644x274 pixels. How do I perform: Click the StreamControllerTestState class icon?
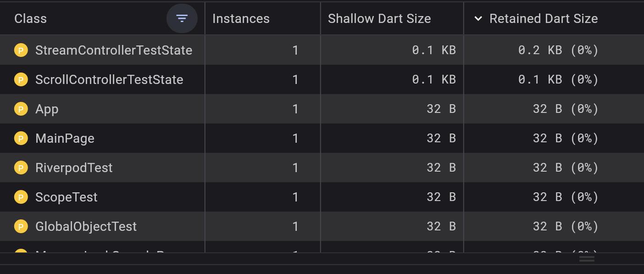point(21,50)
